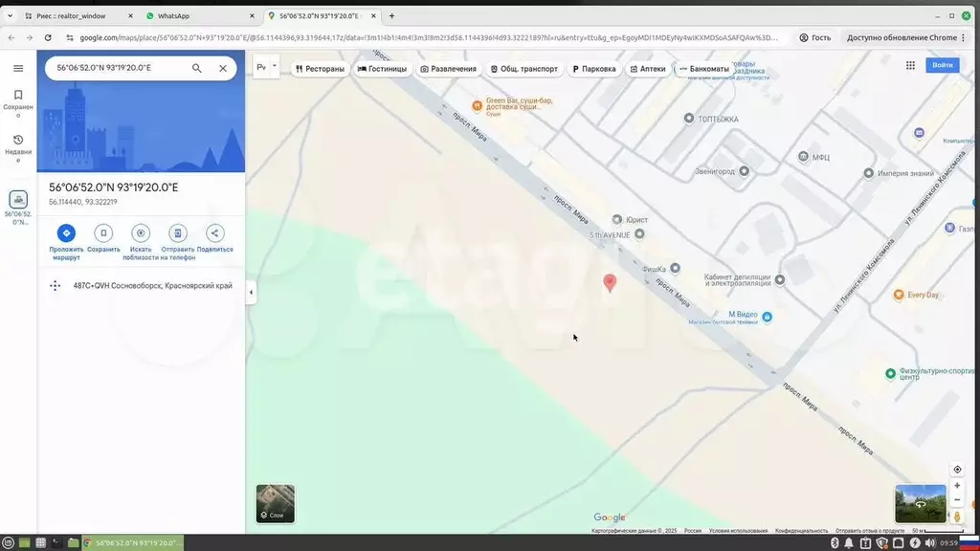The height and width of the screenshot is (551, 980).
Task: Select the 5th AVENUE map marker
Action: pos(639,234)
